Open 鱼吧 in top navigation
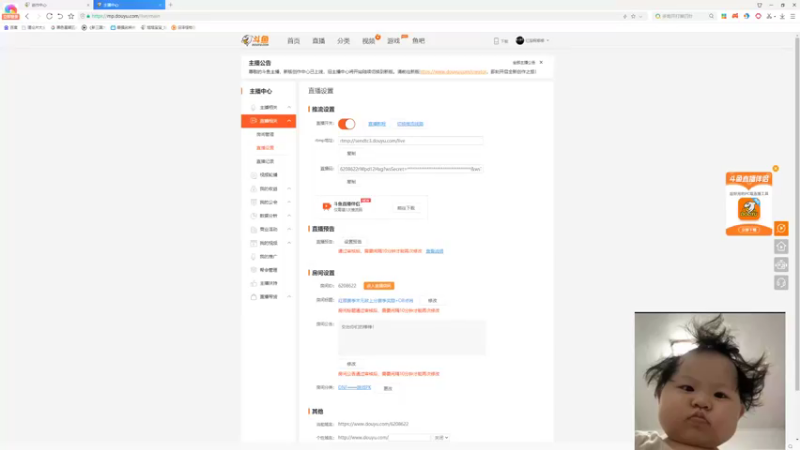800x450 pixels. click(x=418, y=41)
